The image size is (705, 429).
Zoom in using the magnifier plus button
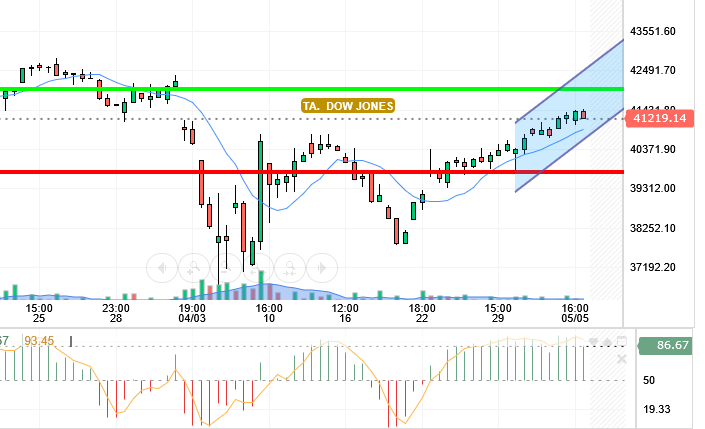tap(194, 268)
